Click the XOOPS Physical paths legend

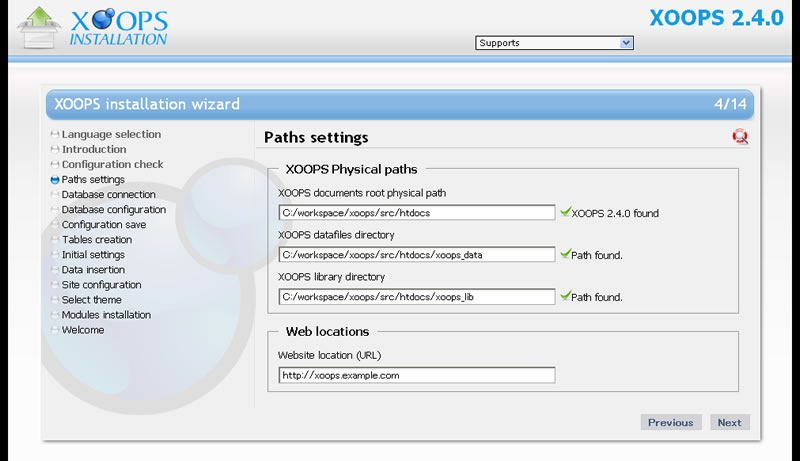click(x=352, y=169)
